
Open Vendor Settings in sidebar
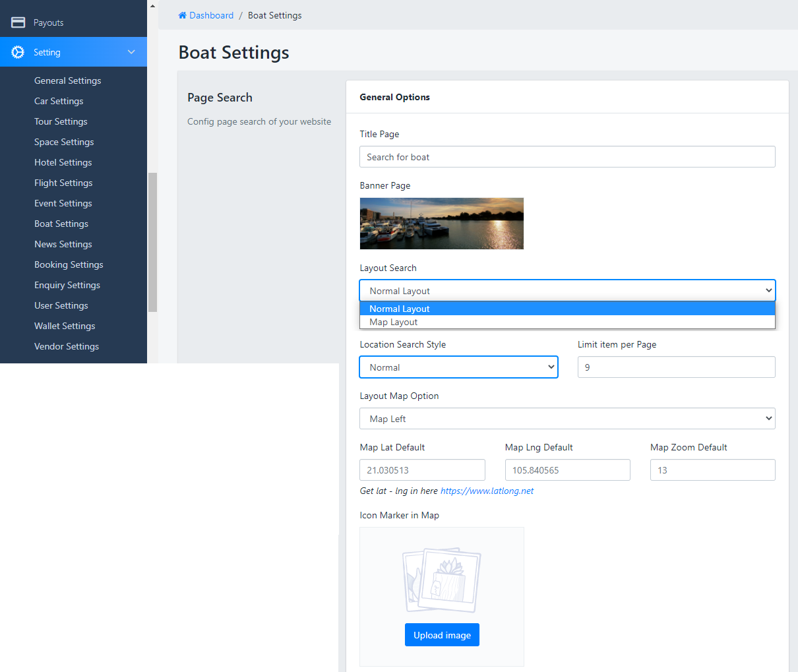coord(67,346)
